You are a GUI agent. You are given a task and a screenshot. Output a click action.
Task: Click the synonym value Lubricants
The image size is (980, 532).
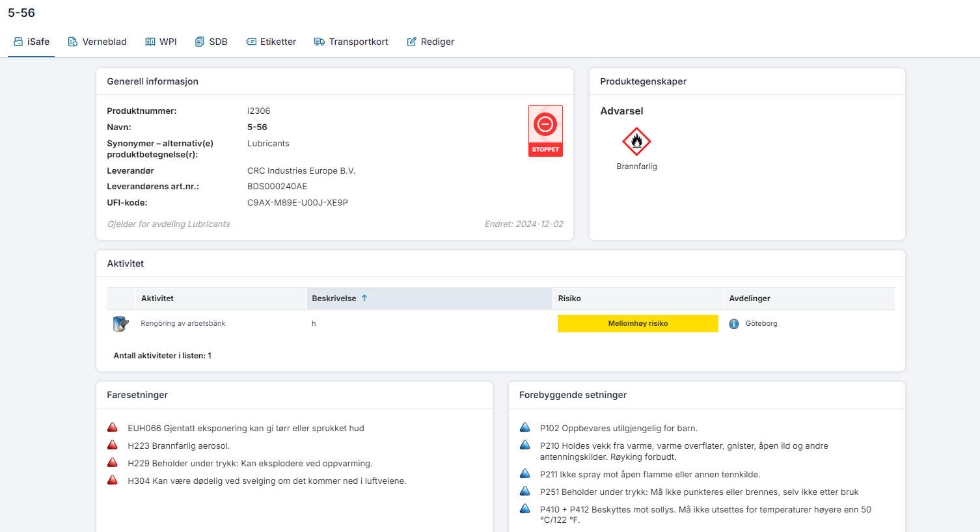[268, 143]
